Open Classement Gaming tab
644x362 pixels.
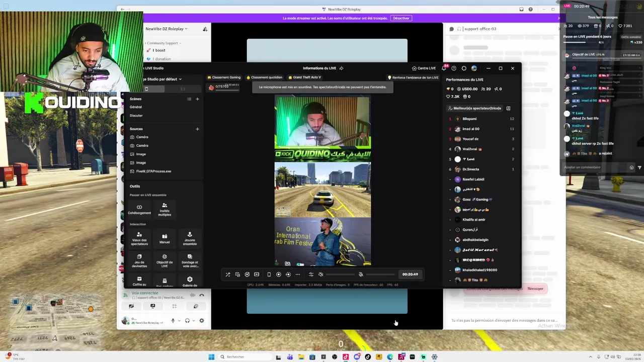[x=224, y=77]
